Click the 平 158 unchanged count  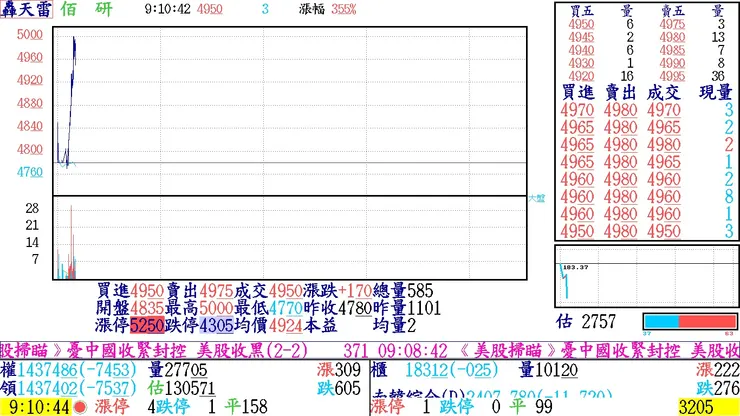(x=245, y=407)
